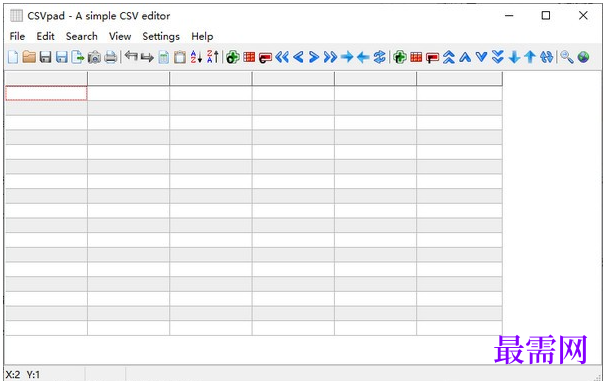Sort descending with the Z-A icon
This screenshot has width=606, height=381.
pyautogui.click(x=213, y=57)
